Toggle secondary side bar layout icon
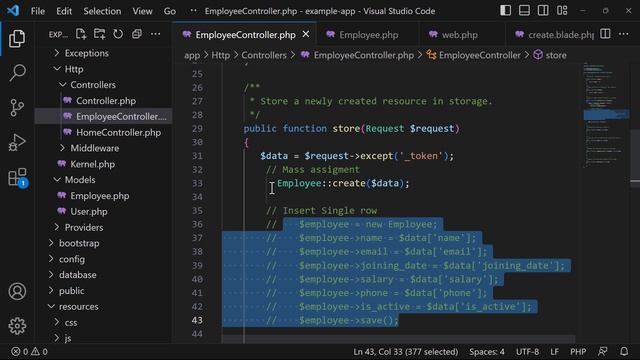The image size is (640, 360). tap(543, 11)
